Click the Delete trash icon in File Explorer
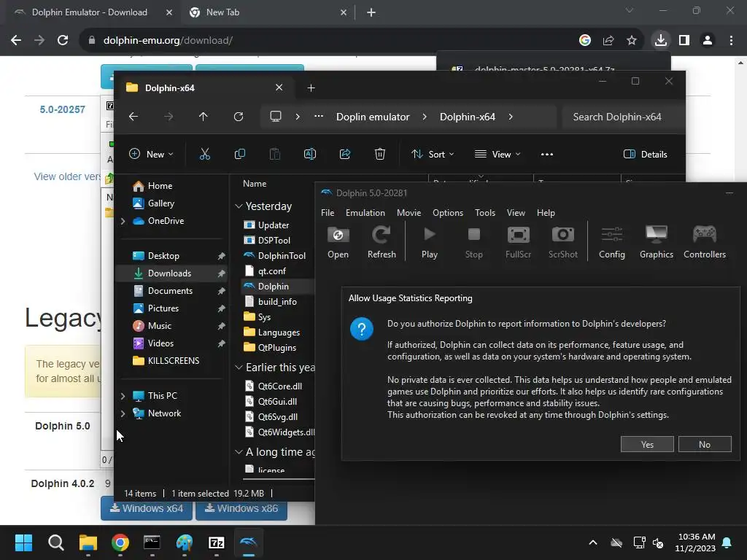Screen dimensions: 747x560 (x=379, y=154)
